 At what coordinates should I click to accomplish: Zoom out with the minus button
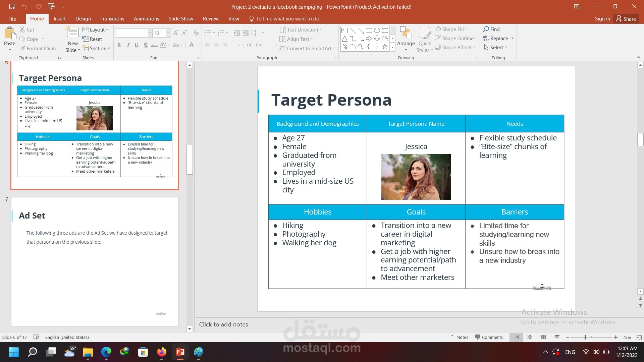[x=568, y=337]
